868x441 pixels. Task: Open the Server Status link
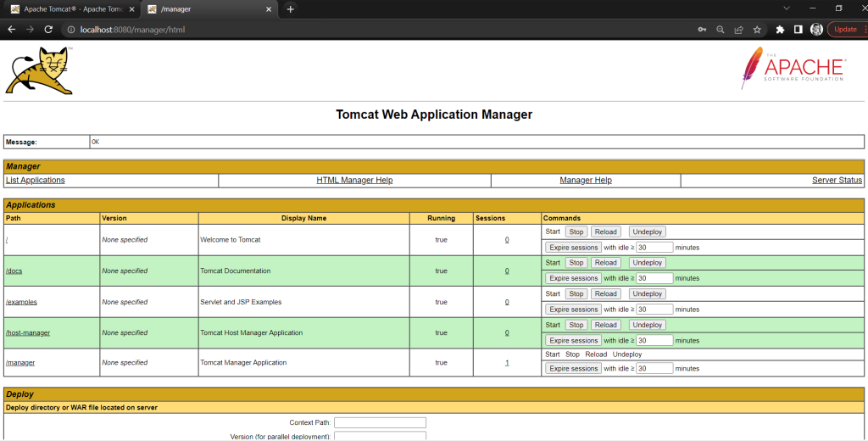837,180
